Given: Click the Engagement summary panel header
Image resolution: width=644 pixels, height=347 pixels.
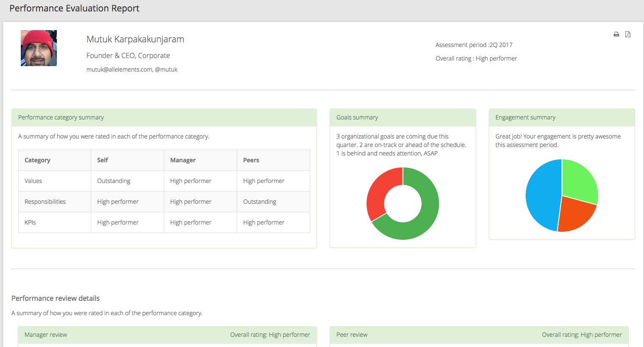Looking at the screenshot, I should pyautogui.click(x=562, y=117).
